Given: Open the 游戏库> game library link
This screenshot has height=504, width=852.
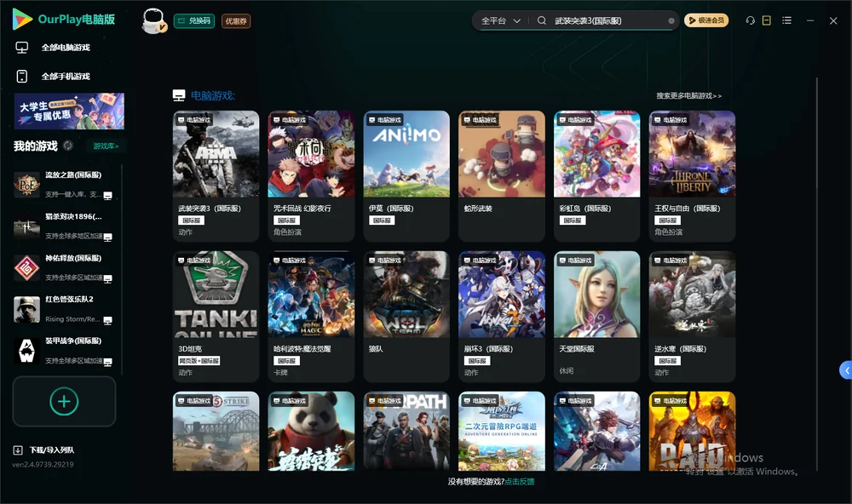Looking at the screenshot, I should pos(106,146).
